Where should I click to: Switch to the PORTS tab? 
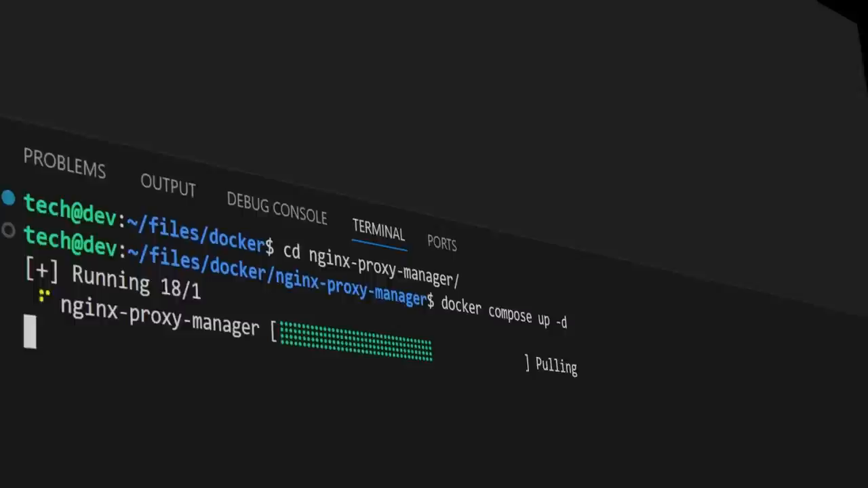(x=442, y=243)
